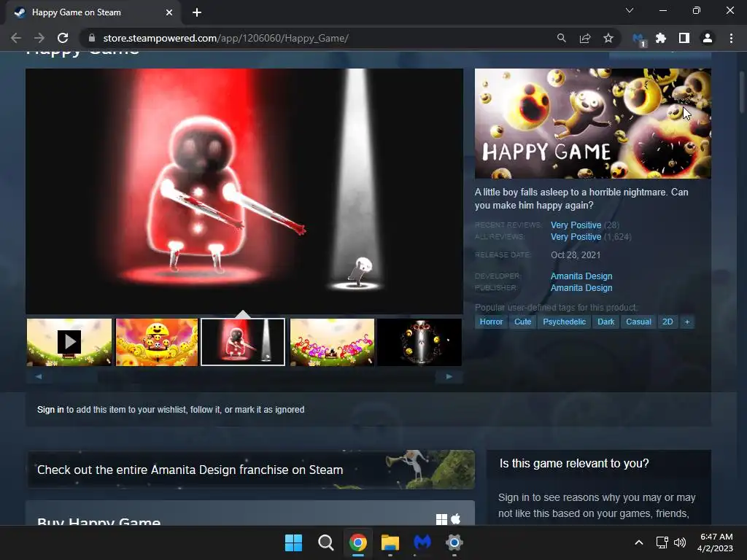The height and width of the screenshot is (560, 747).
Task: Click the Chrome taskbar icon
Action: point(357,542)
